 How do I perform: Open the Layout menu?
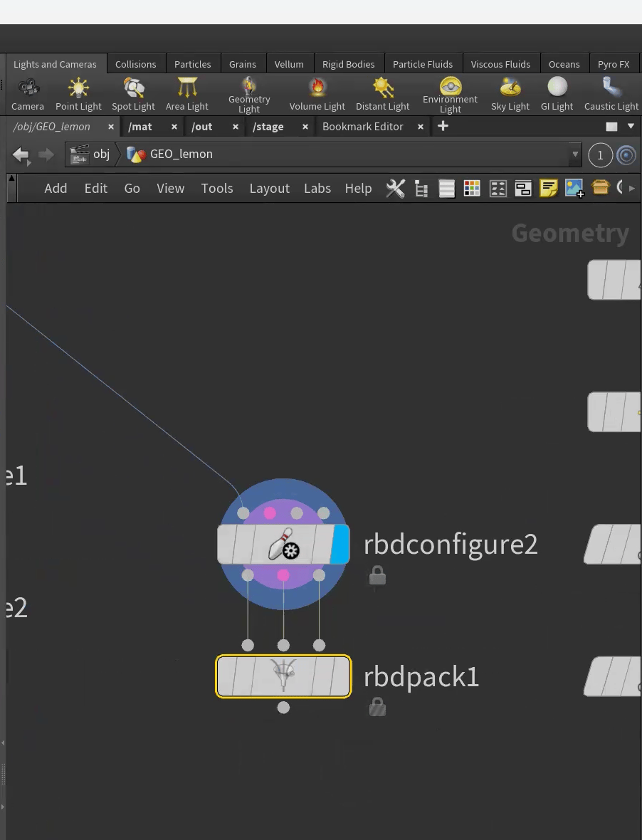click(269, 189)
